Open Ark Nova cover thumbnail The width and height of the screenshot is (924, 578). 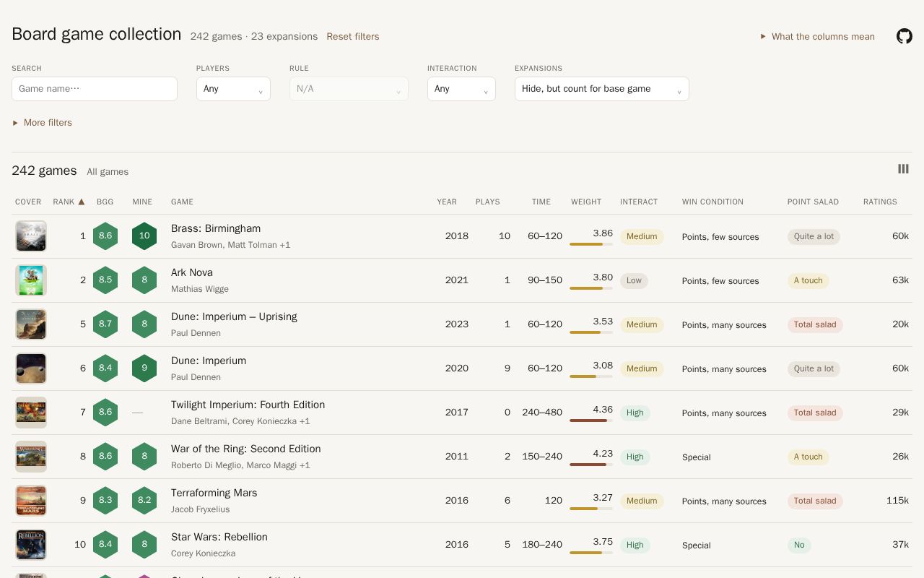click(x=31, y=280)
